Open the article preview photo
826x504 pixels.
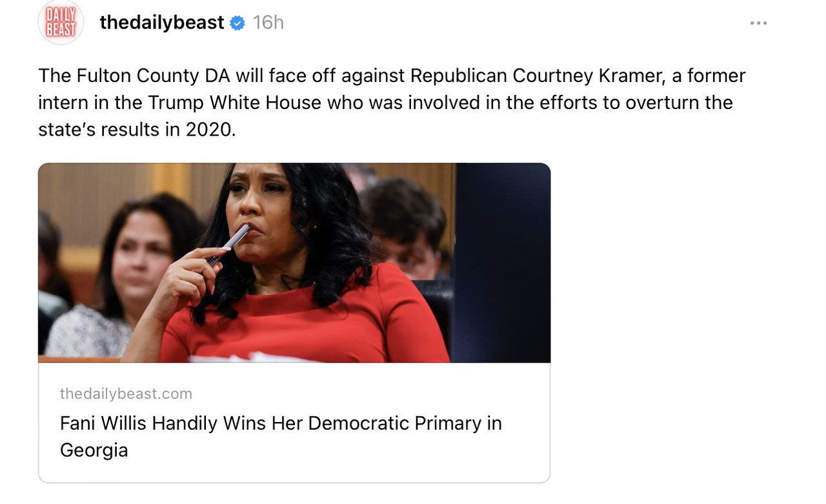click(x=294, y=263)
